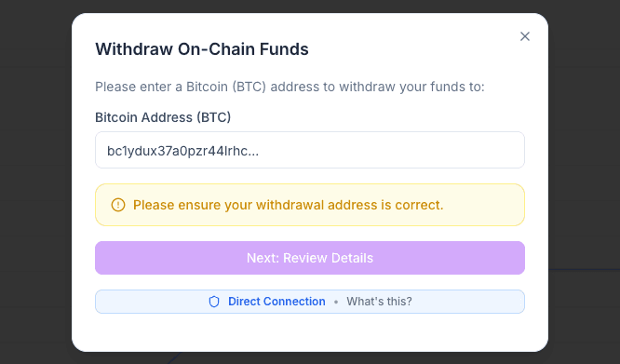The image size is (620, 364).
Task: Open the "What's this?" help link
Action: [x=379, y=302]
